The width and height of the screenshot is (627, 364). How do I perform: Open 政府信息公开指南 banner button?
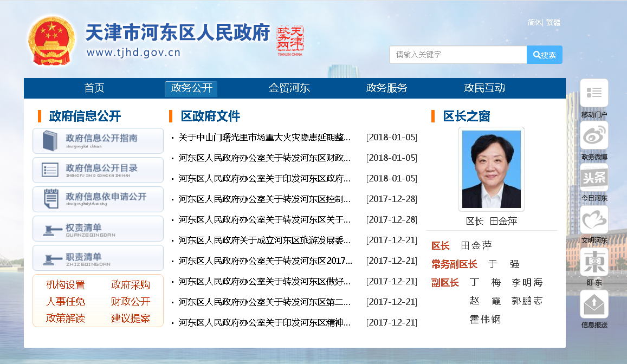coord(98,141)
